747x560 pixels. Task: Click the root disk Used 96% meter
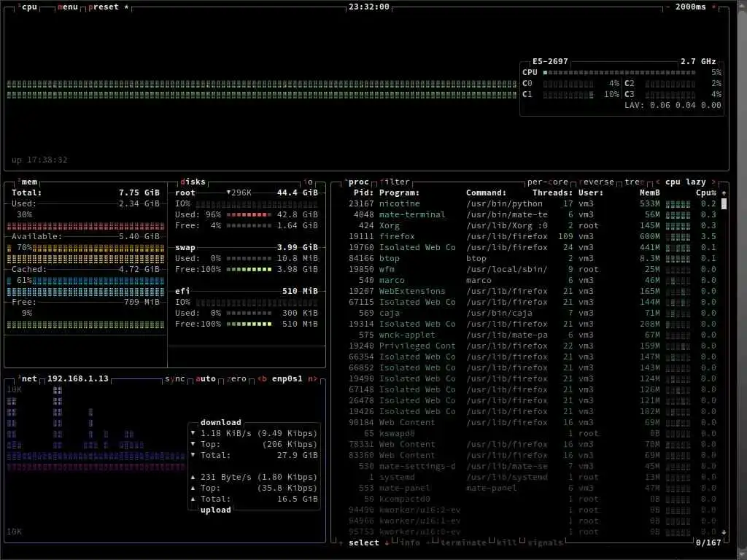[249, 215]
